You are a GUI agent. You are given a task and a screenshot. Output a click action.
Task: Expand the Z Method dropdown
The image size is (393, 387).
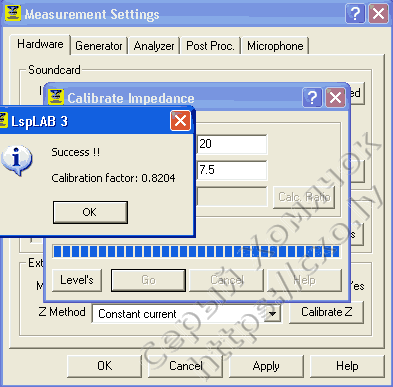(272, 314)
